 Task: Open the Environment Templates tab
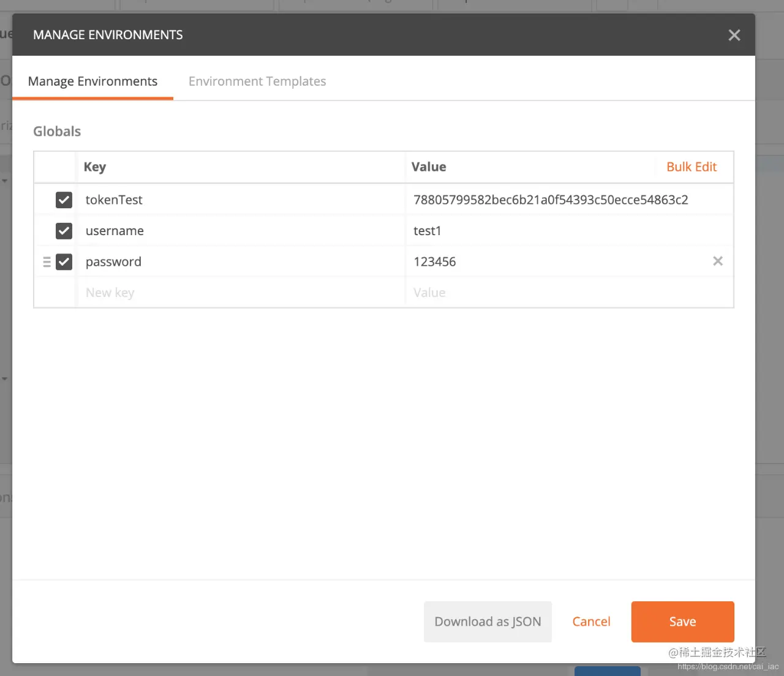(257, 81)
